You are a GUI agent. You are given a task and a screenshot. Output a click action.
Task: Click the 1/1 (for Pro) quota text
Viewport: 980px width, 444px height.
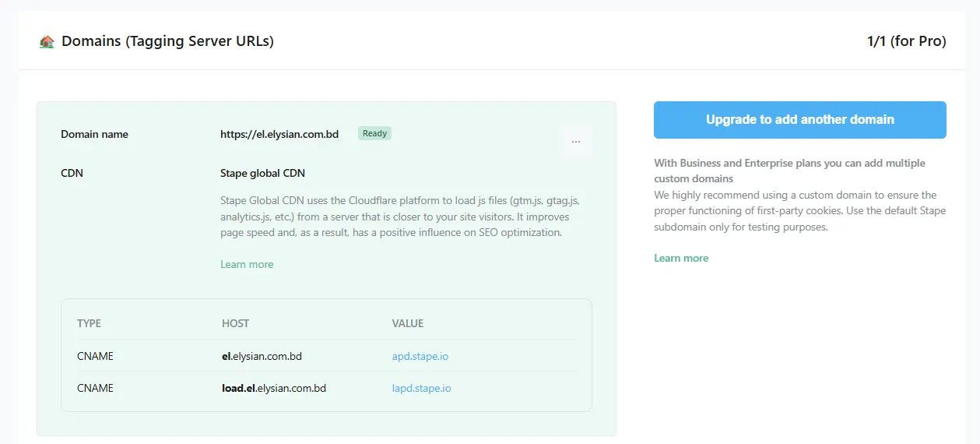coord(907,41)
